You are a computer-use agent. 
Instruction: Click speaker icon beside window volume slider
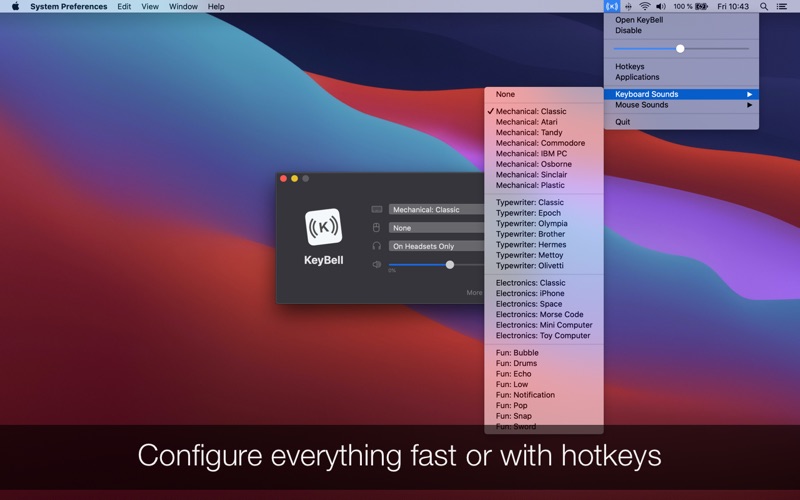[x=377, y=264]
